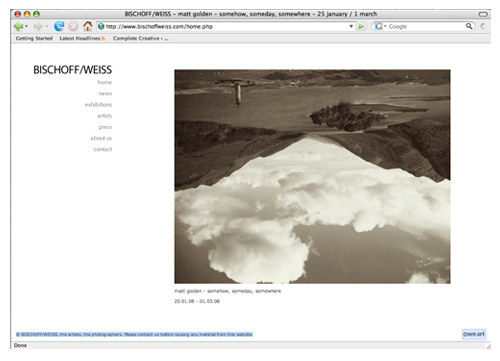
Task: Open the Forward button history dropdown arrow
Action: coord(47,26)
